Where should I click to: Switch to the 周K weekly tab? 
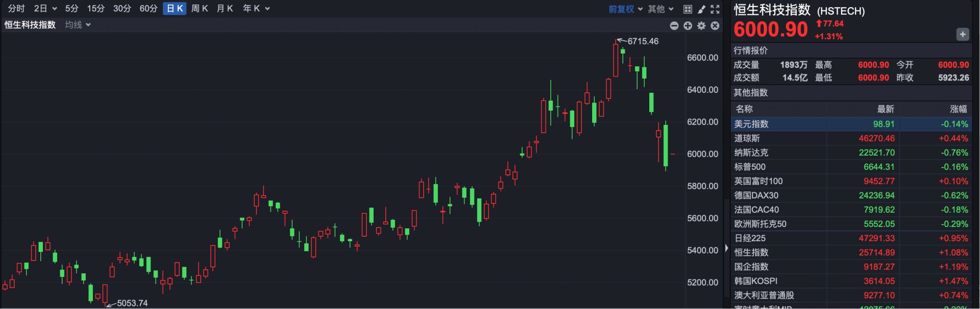coord(199,9)
